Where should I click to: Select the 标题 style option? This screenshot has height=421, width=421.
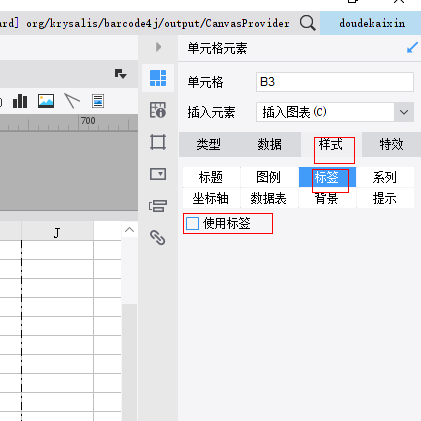point(211,177)
